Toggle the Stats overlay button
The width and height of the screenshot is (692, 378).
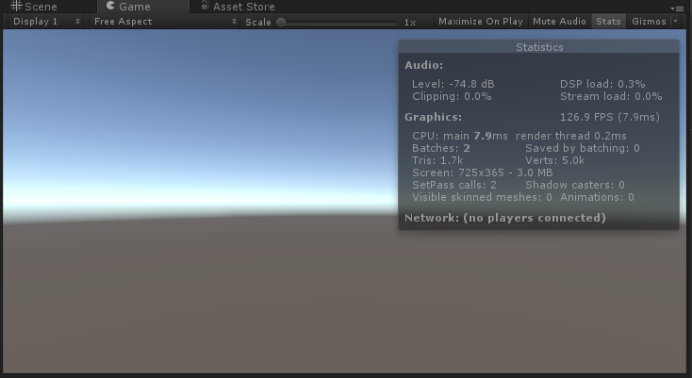[608, 21]
